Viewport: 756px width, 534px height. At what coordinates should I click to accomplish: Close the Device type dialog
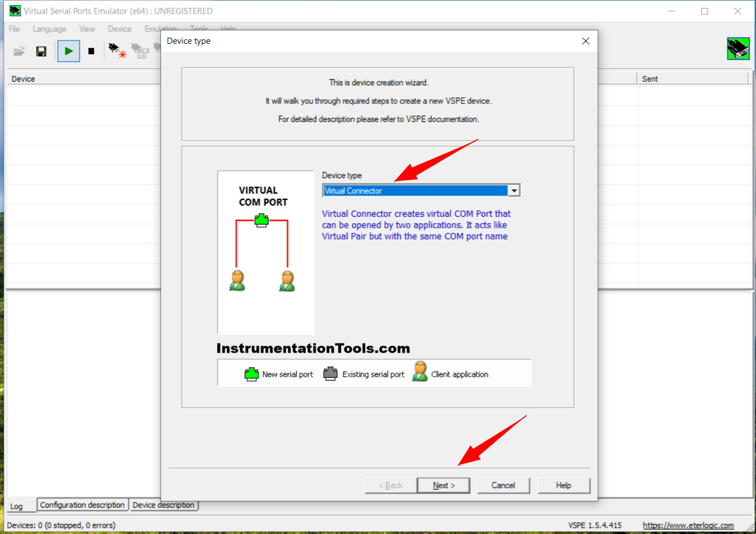point(586,41)
